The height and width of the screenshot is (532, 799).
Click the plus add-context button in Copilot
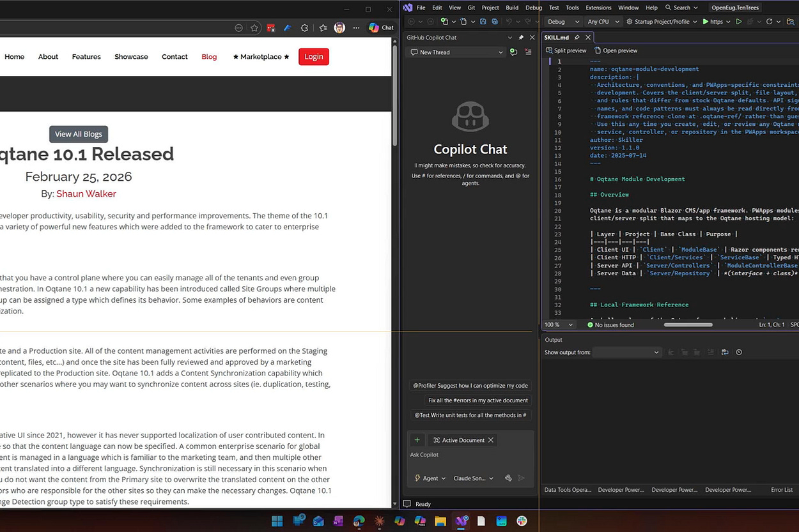coord(417,440)
